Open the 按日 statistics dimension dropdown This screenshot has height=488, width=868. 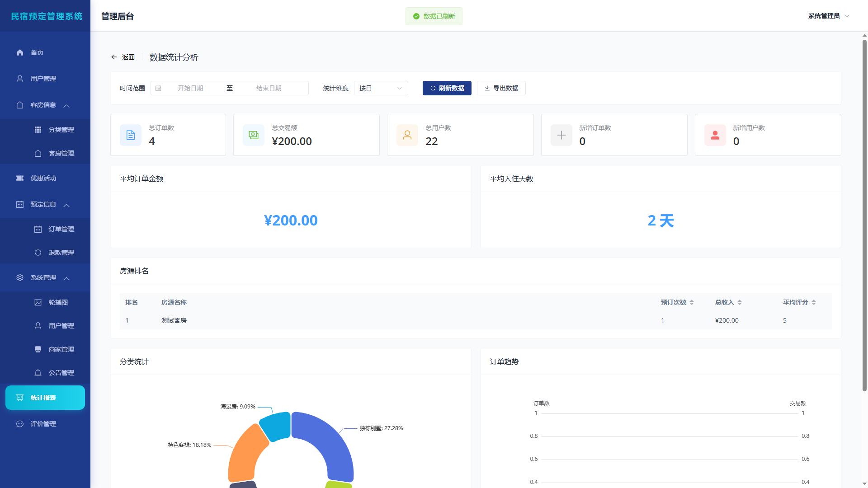[381, 88]
